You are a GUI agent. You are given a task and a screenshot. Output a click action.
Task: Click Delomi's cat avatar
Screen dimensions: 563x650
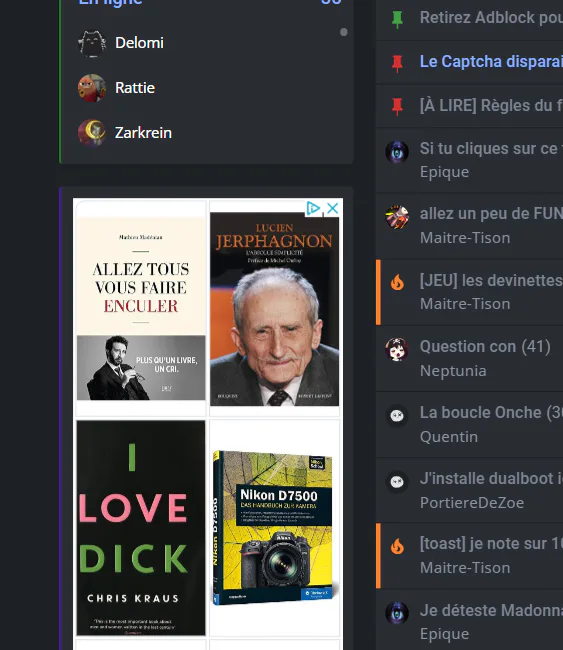coord(92,43)
